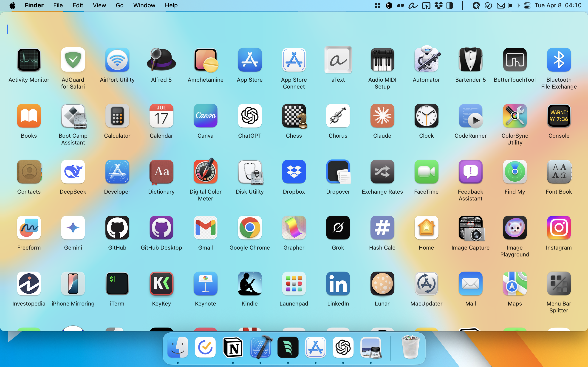
Task: Open the Window menu
Action: (x=144, y=5)
